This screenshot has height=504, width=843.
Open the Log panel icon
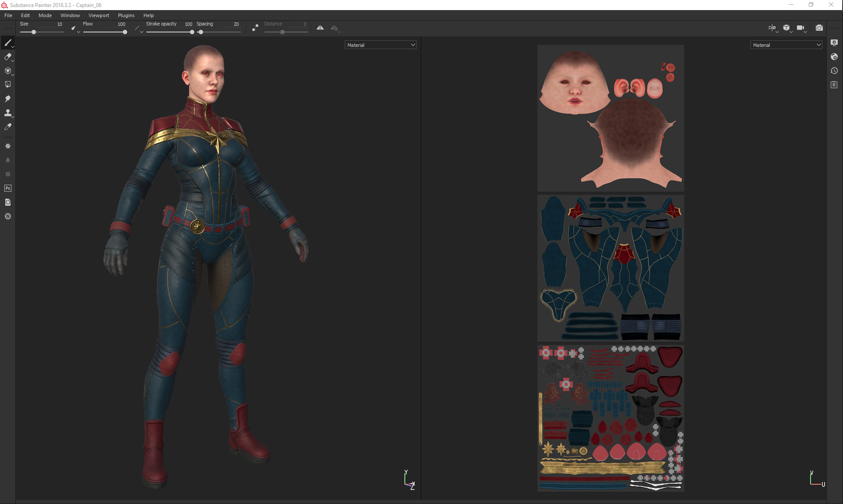click(834, 85)
